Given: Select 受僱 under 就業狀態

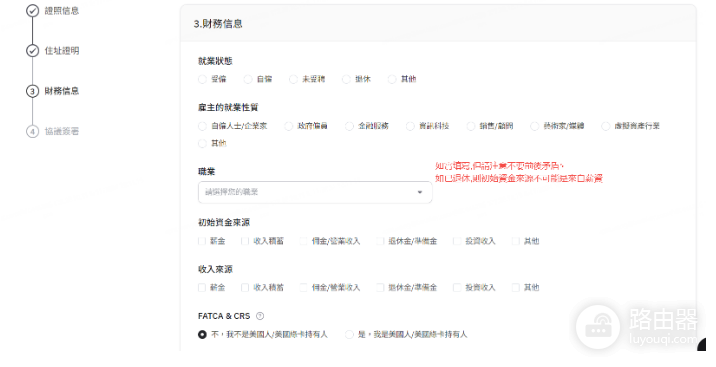Looking at the screenshot, I should click(x=202, y=79).
